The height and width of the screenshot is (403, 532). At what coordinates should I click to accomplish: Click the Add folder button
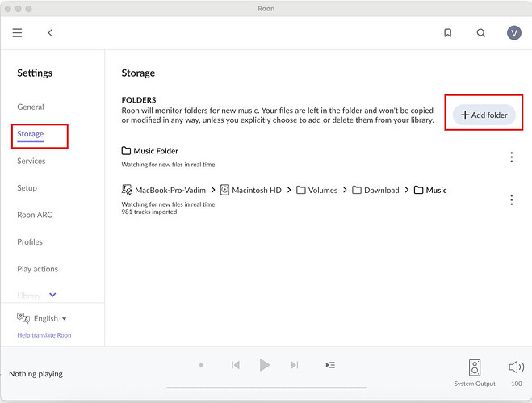pyautogui.click(x=484, y=115)
